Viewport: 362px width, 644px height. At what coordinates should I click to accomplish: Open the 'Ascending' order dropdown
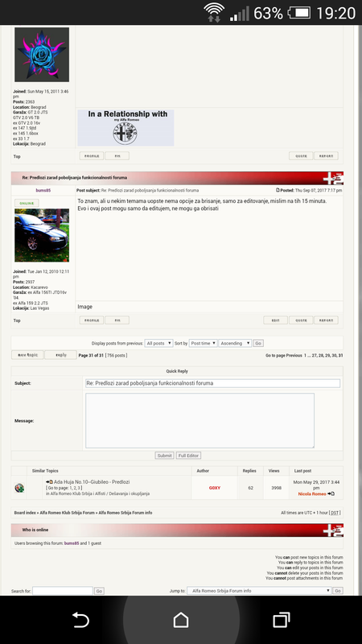point(235,343)
